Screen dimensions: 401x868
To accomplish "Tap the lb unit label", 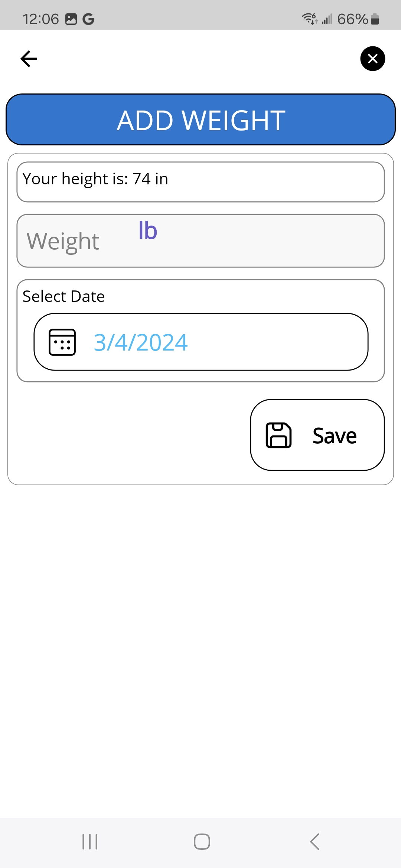I will (x=148, y=231).
